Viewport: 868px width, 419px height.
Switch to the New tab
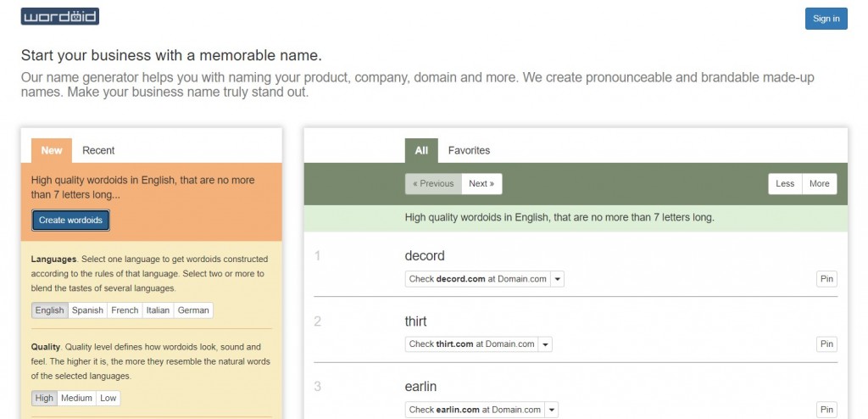tap(52, 150)
